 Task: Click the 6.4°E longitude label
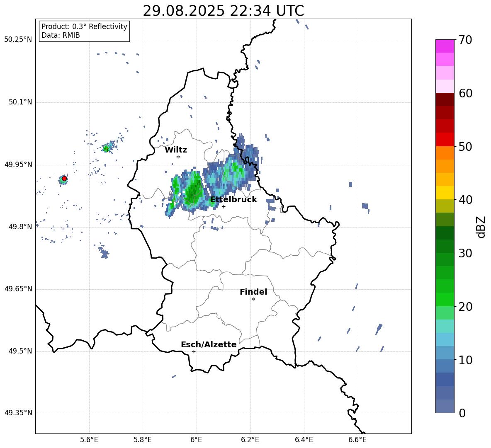304,440
